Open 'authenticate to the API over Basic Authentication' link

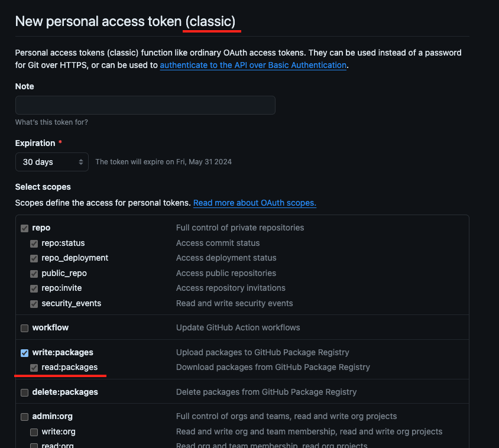(253, 65)
